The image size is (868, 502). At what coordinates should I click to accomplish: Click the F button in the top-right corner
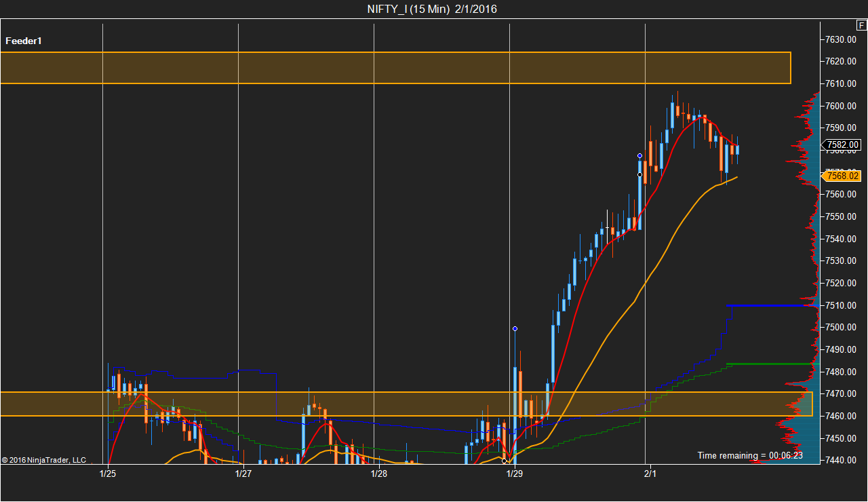click(861, 25)
